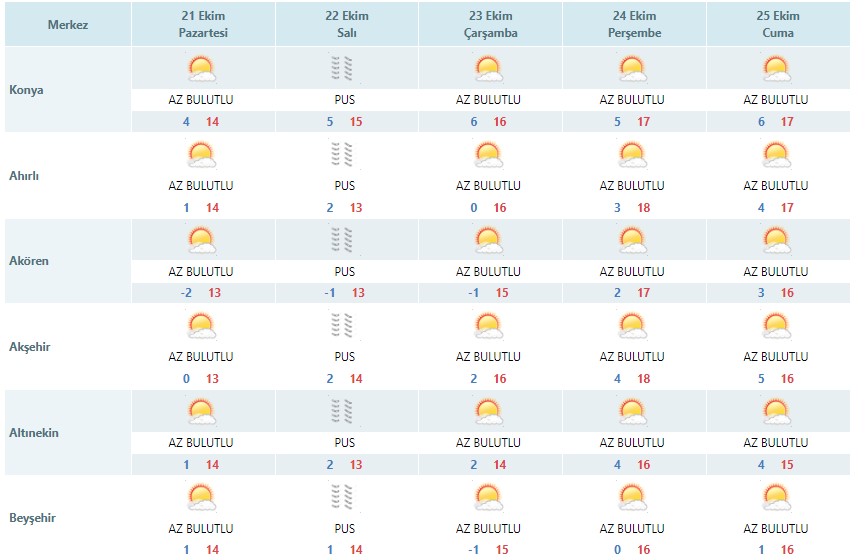867x560 pixels.
Task: Click Akşehir's weather icon for 25 Ekim Cuma
Action: point(777,326)
